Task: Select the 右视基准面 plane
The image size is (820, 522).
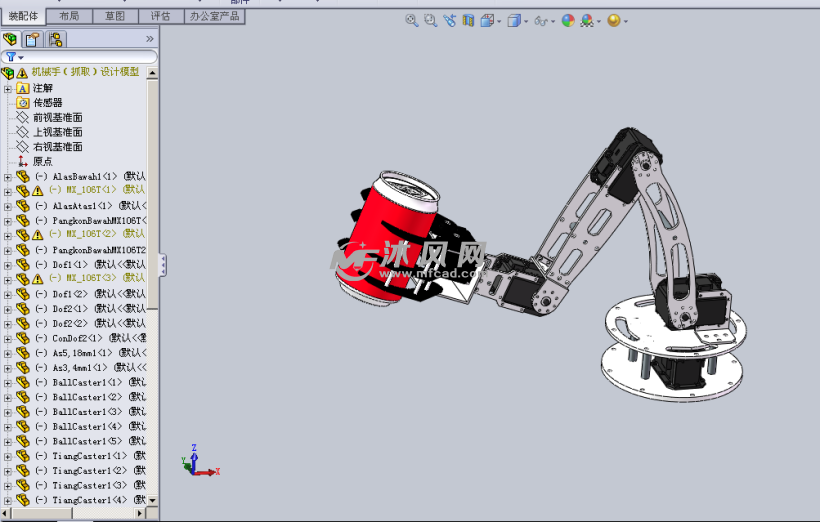Action: 58,146
